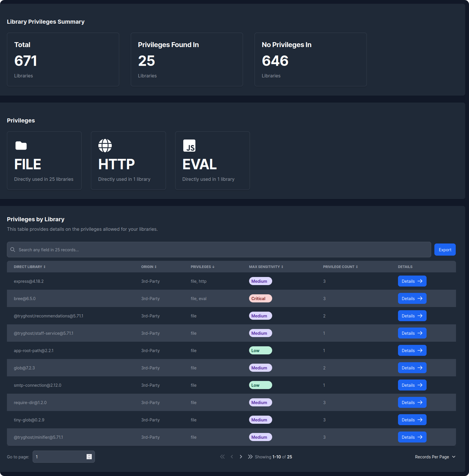The width and height of the screenshot is (469, 476).
Task: Sort table by Privilege Count column
Action: click(x=341, y=267)
